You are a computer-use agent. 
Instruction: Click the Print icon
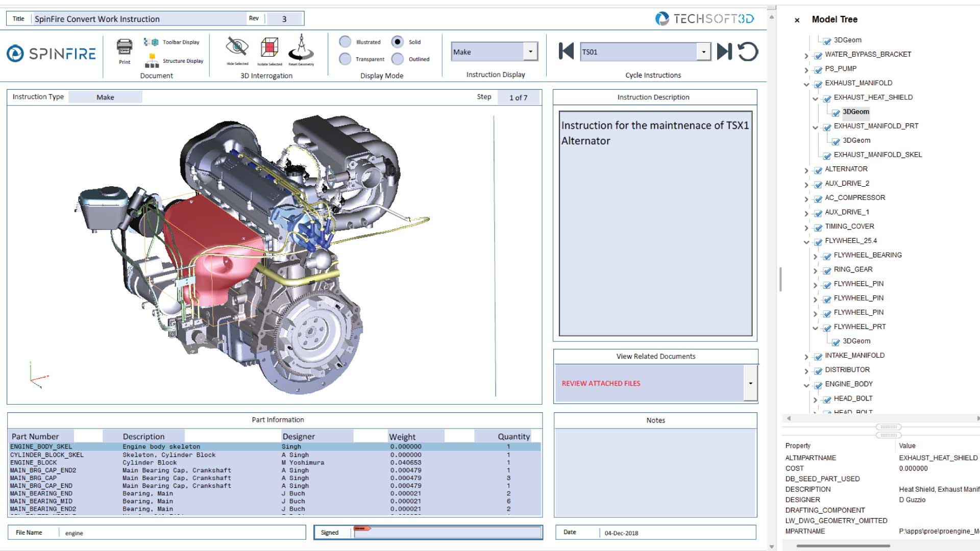(x=125, y=47)
